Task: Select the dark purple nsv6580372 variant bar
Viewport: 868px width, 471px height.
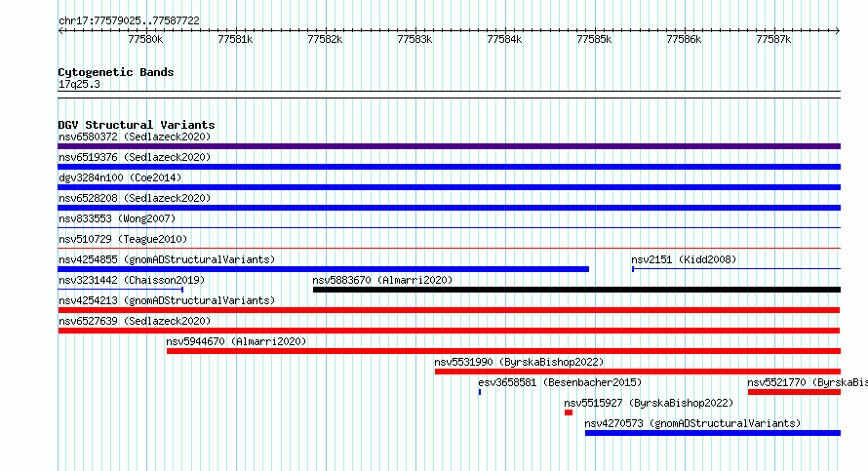Action: [449, 146]
